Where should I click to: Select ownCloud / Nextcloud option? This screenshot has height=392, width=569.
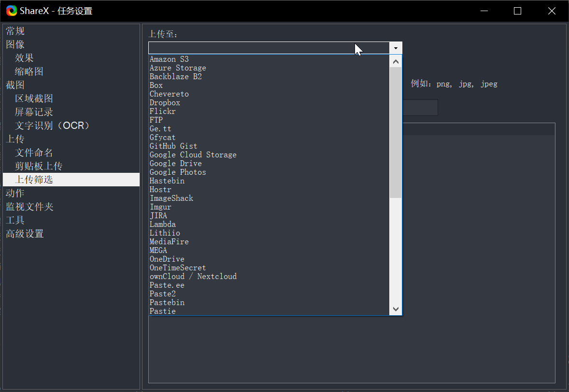[269, 277]
